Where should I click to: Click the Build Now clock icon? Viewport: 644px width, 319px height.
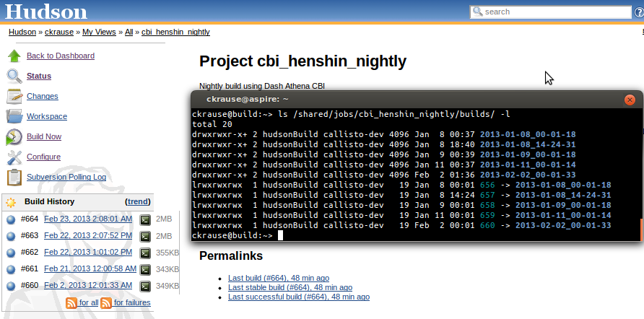click(14, 136)
